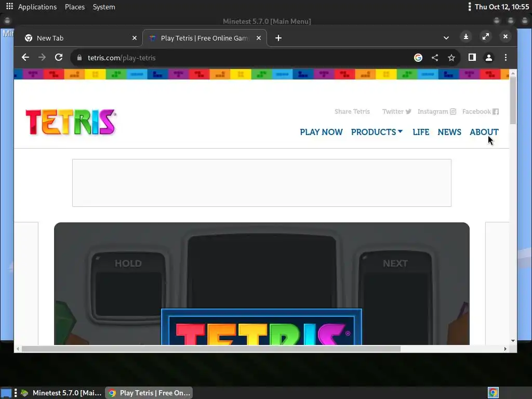
Task: Click the expand icon in the browser title bar
Action: click(x=486, y=36)
